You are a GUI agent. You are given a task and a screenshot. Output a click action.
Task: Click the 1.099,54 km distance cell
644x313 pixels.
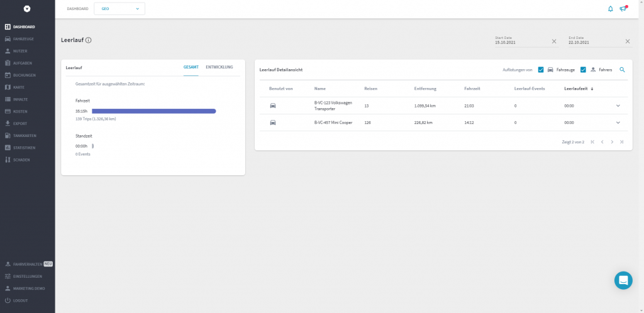coord(425,106)
